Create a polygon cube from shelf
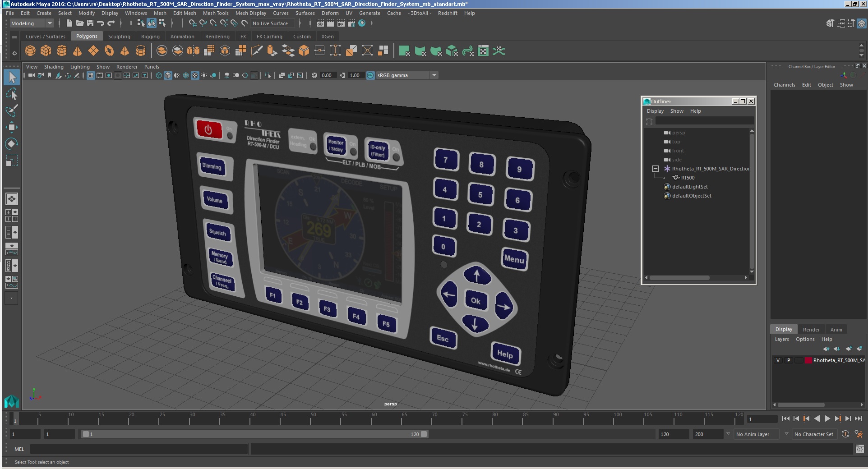 coord(46,51)
